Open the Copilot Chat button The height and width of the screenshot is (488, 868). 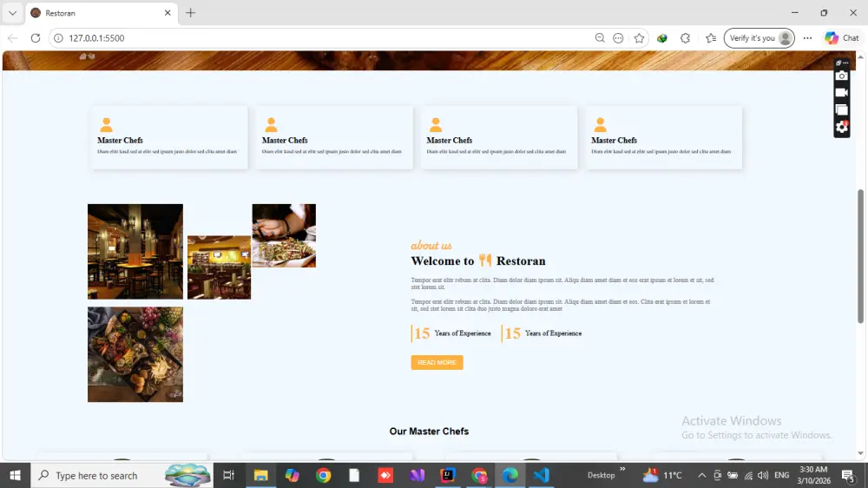[x=842, y=38]
